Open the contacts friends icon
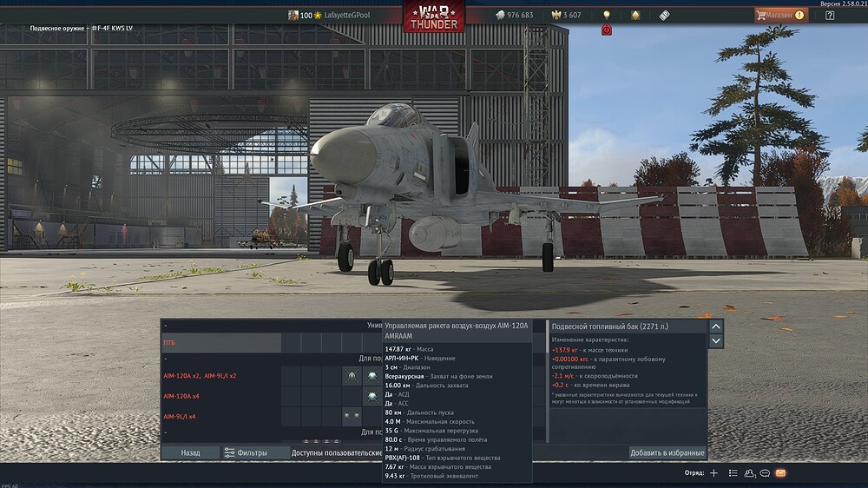 pyautogui.click(x=750, y=473)
